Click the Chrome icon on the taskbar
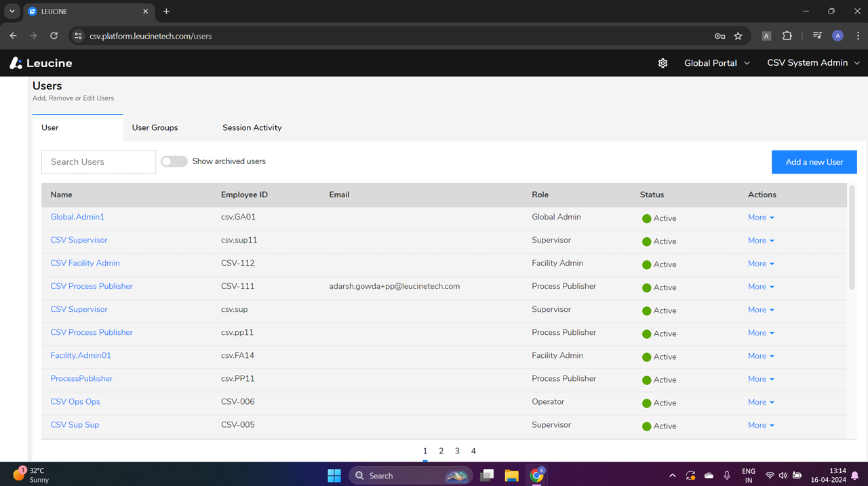 pyautogui.click(x=537, y=475)
